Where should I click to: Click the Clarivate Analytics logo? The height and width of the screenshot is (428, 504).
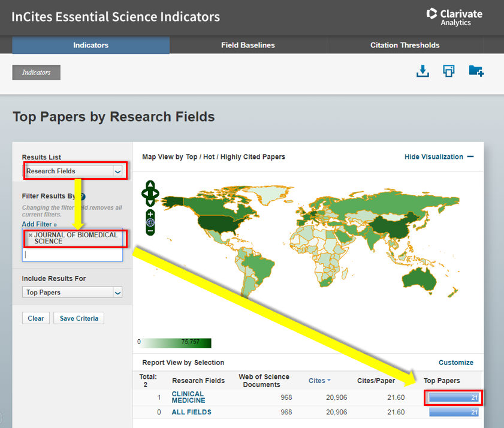tap(454, 17)
